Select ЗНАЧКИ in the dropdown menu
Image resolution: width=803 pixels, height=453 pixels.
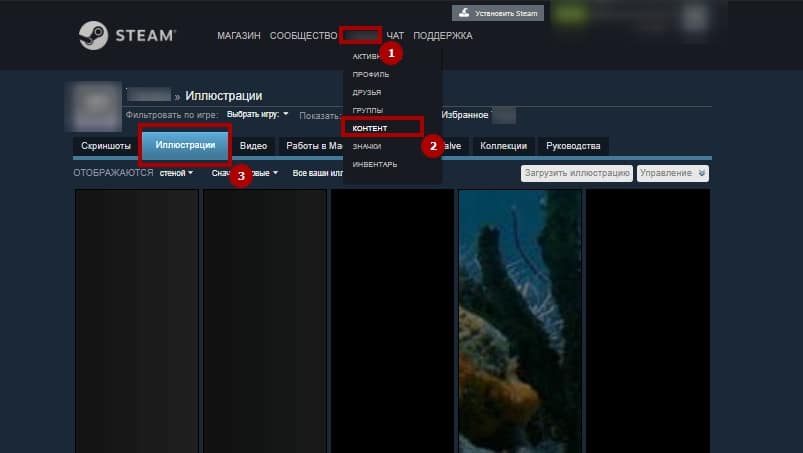pyautogui.click(x=367, y=146)
